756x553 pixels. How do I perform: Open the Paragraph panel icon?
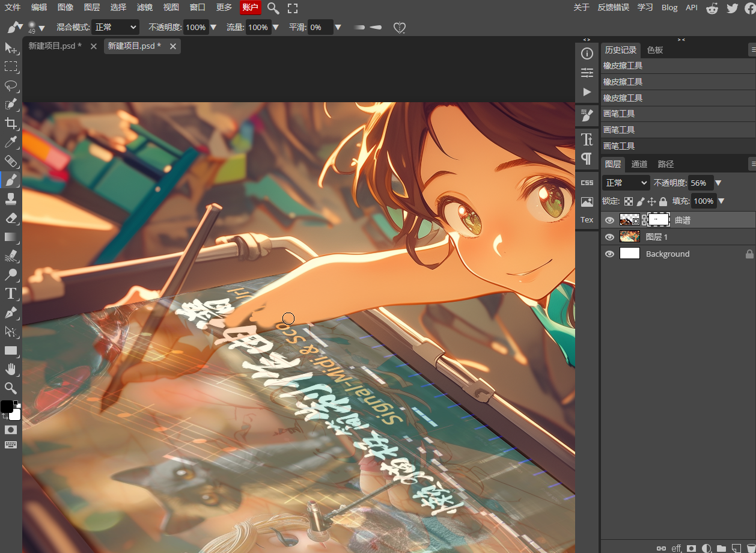tap(587, 159)
